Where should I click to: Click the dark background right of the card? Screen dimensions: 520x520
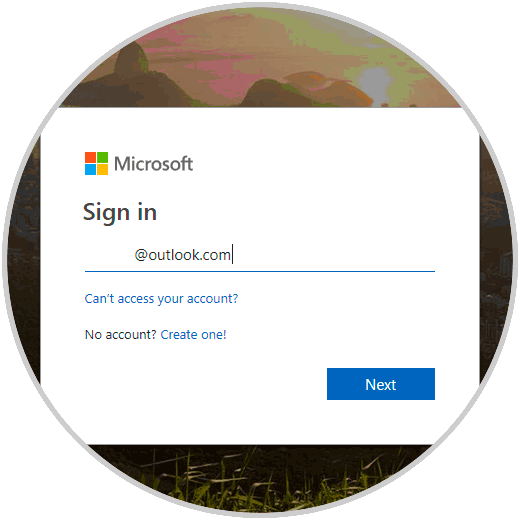[497, 267]
